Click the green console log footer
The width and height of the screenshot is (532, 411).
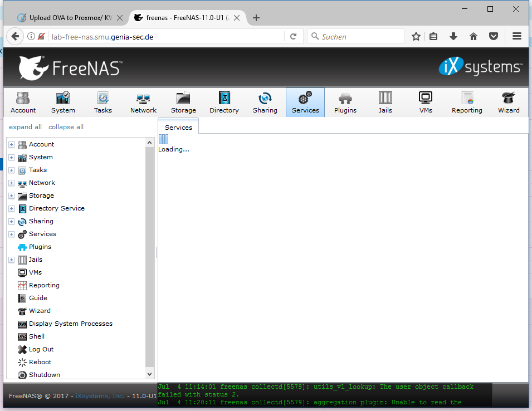[325, 395]
